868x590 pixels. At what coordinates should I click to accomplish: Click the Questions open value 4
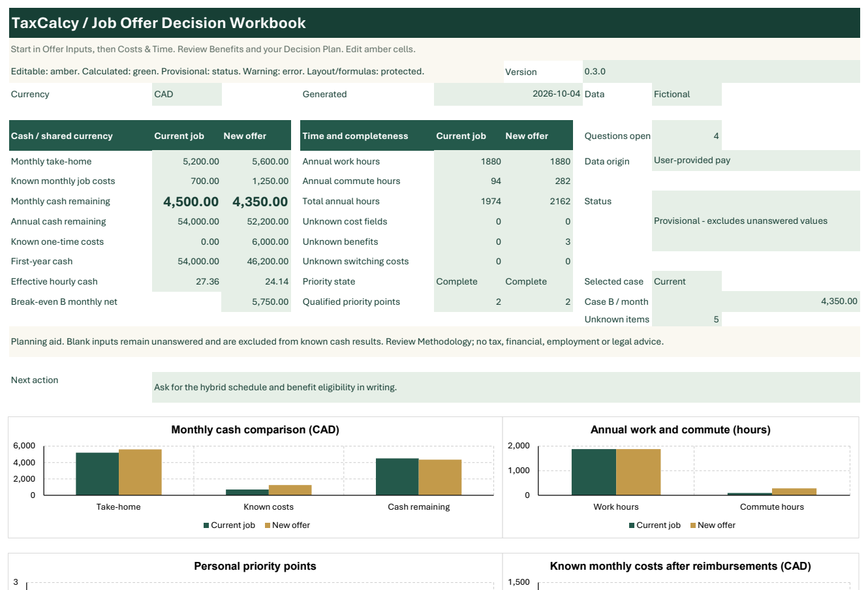pyautogui.click(x=687, y=136)
